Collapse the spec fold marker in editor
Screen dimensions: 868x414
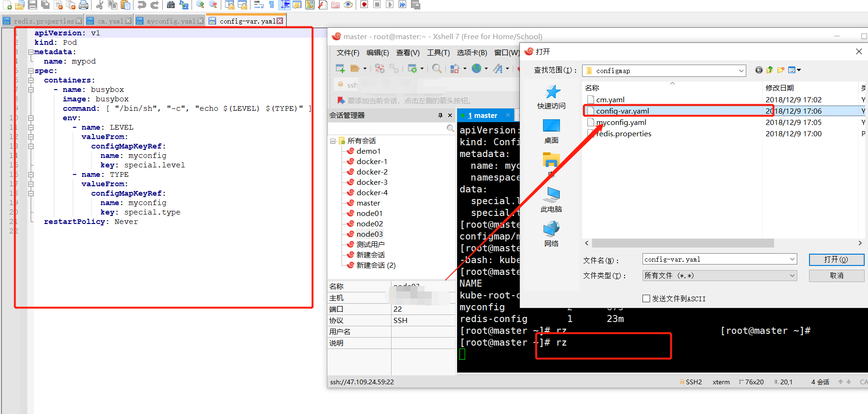[31, 71]
